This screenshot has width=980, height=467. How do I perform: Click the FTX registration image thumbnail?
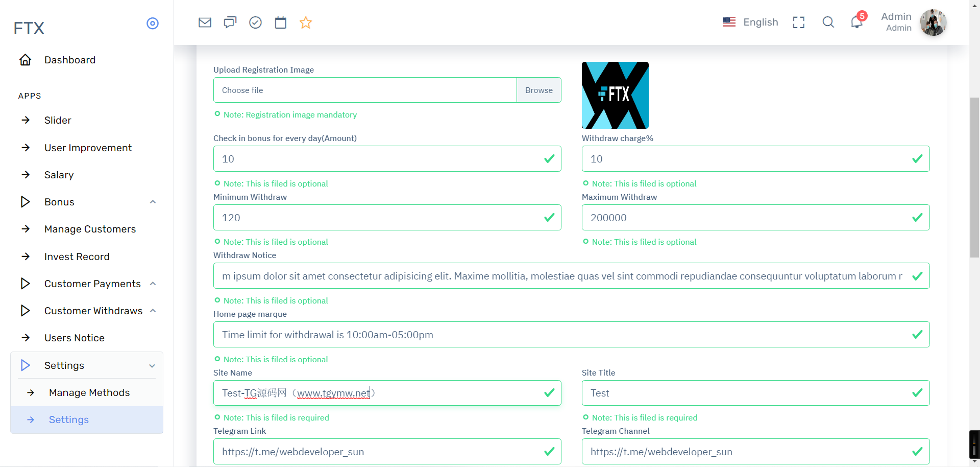[x=615, y=95]
